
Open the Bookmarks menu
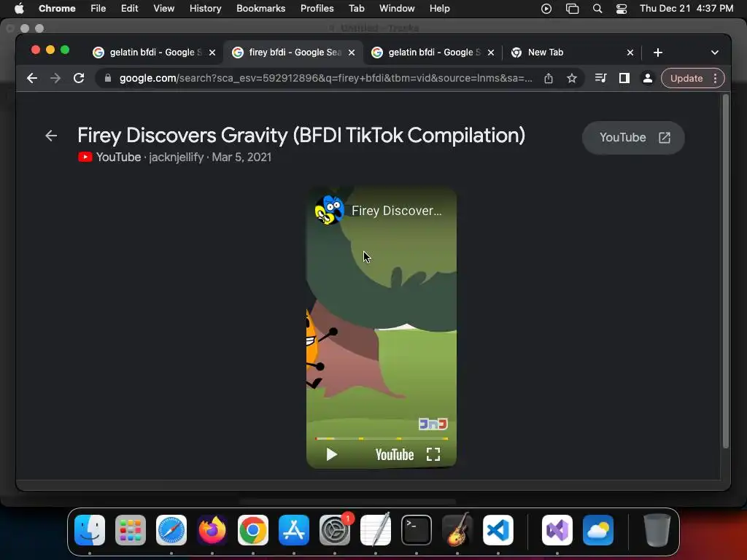(x=260, y=9)
